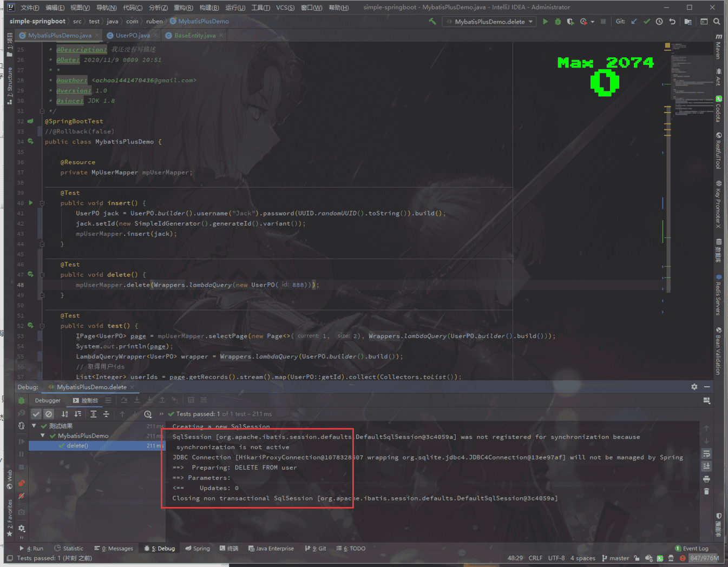
Task: Start debugging with the green bug icon
Action: pyautogui.click(x=558, y=22)
